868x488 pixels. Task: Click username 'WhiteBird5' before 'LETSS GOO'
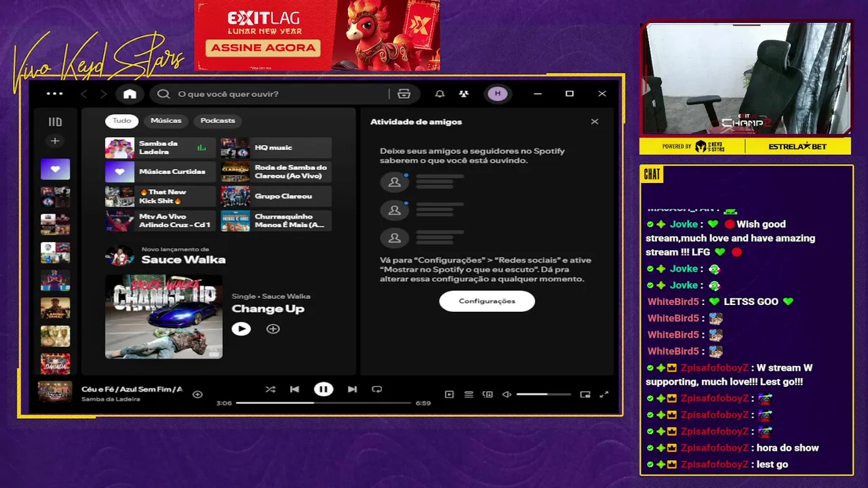[x=673, y=302]
